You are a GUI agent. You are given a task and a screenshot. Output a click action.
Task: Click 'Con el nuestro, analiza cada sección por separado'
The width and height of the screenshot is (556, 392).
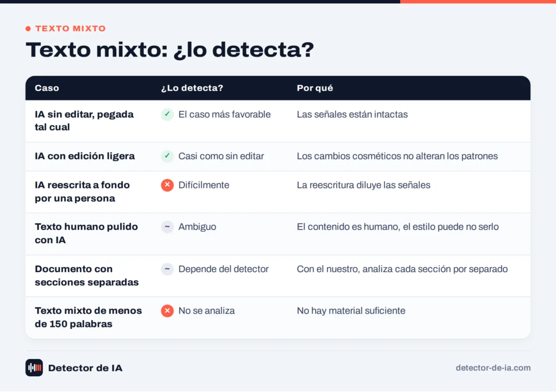coord(402,269)
